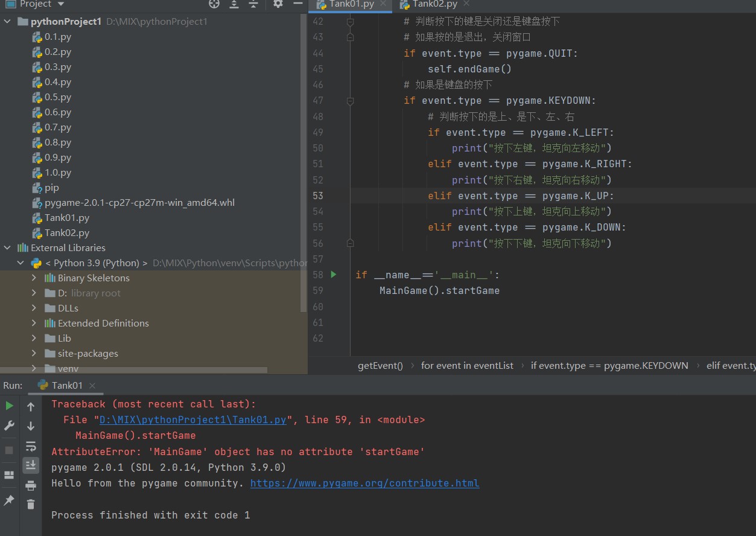Expand the site-packages folder
This screenshot has width=756, height=536.
point(34,353)
